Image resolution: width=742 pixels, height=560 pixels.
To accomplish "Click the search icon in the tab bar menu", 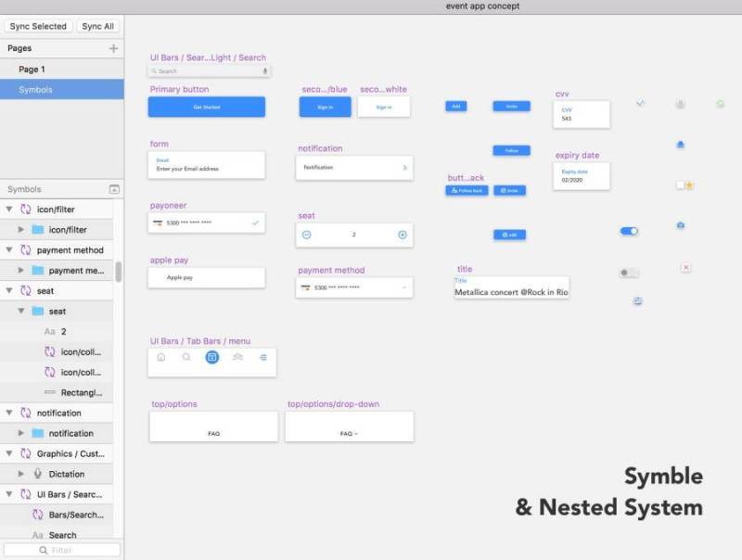I will (185, 357).
